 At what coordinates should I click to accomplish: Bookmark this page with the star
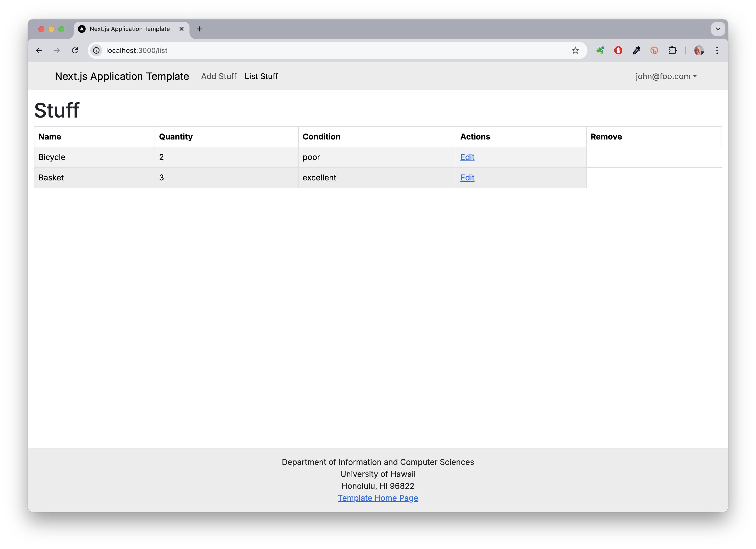[x=575, y=50]
